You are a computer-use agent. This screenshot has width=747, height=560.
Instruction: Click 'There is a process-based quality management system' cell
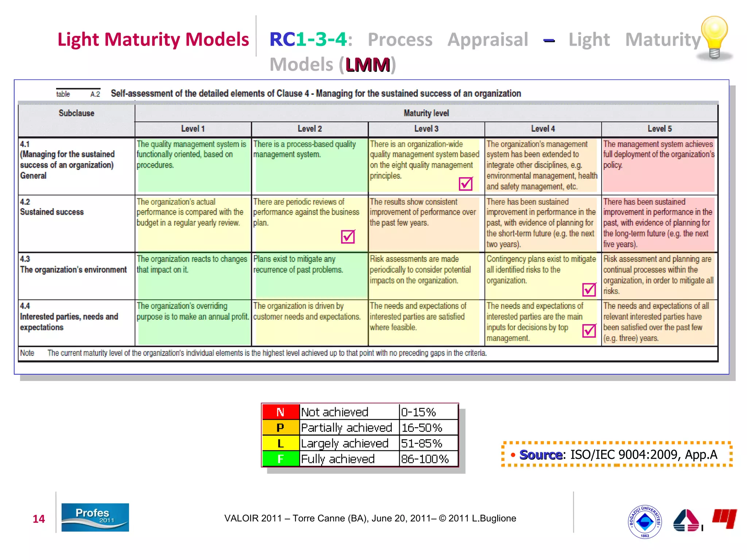pos(310,166)
